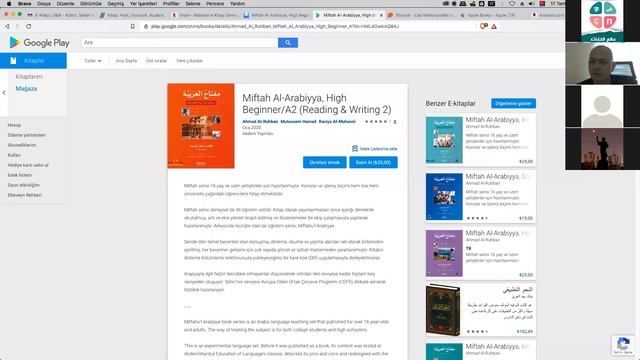Click the volume icon in the menu bar
This screenshot has height=360, width=640.
coord(532,4)
